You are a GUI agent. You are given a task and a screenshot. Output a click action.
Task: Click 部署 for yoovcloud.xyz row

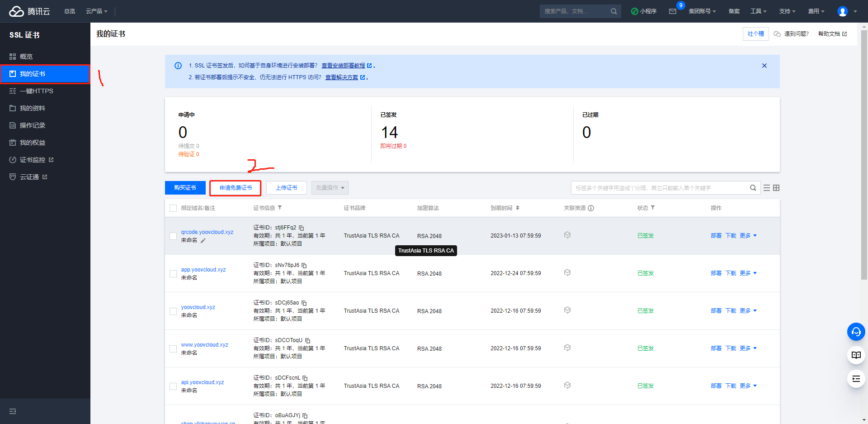[716, 311]
